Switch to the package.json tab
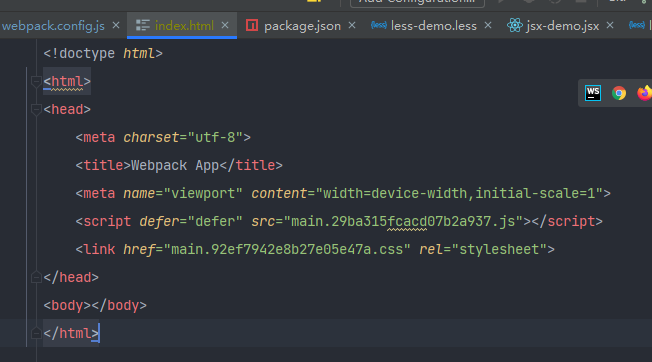Image resolution: width=652 pixels, height=362 pixels. click(302, 26)
